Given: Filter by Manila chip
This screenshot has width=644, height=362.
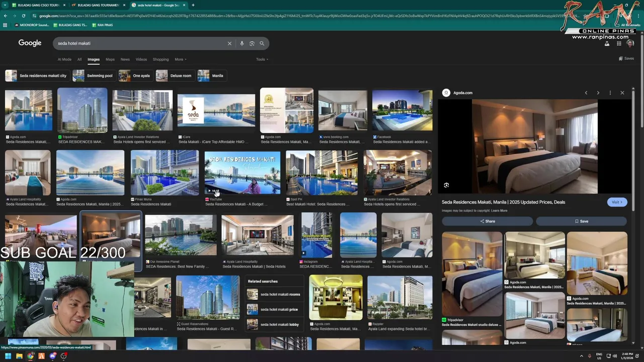Looking at the screenshot, I should (211, 76).
